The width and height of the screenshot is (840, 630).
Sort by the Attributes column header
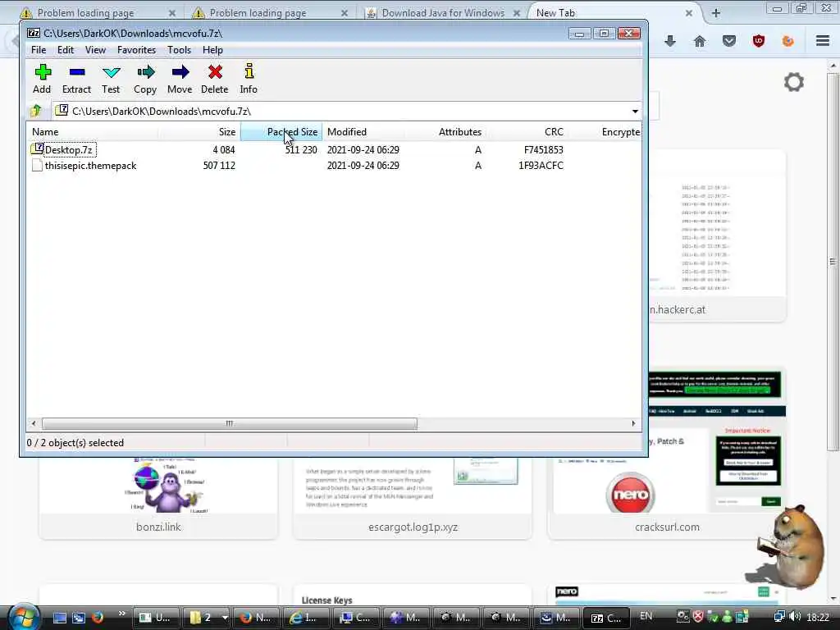pos(445,132)
